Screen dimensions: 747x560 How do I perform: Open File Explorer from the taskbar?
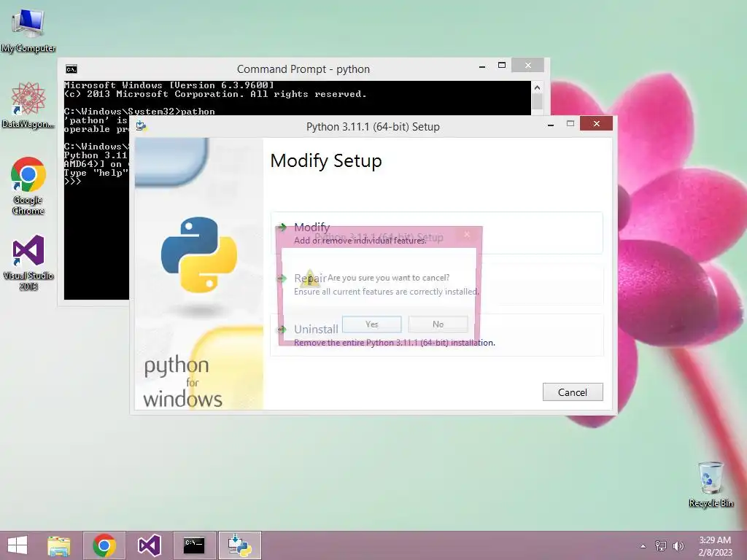58,545
